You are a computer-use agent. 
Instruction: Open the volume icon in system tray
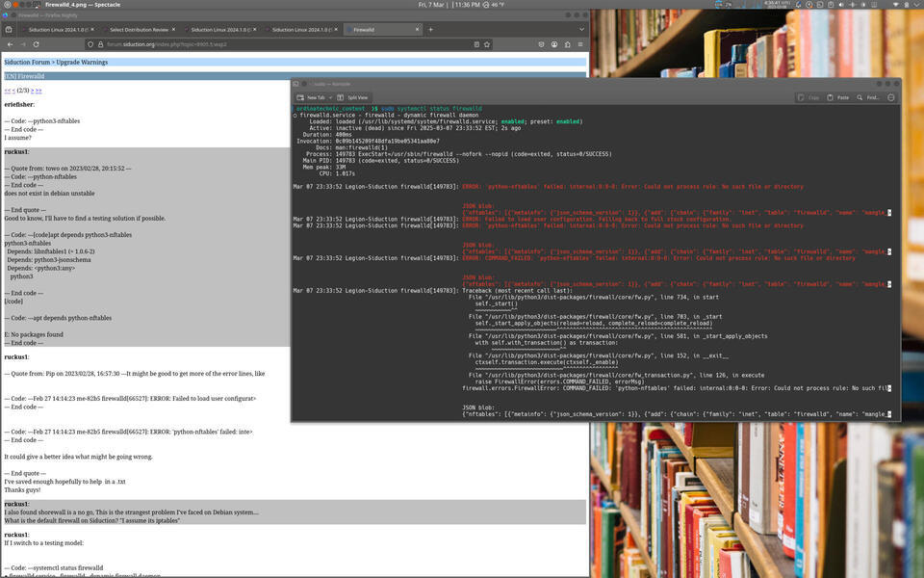(841, 5)
